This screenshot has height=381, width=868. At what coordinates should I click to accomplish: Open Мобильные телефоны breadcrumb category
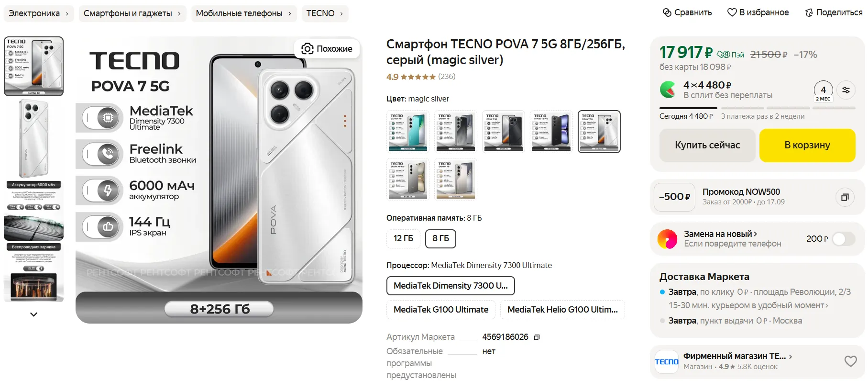[239, 13]
